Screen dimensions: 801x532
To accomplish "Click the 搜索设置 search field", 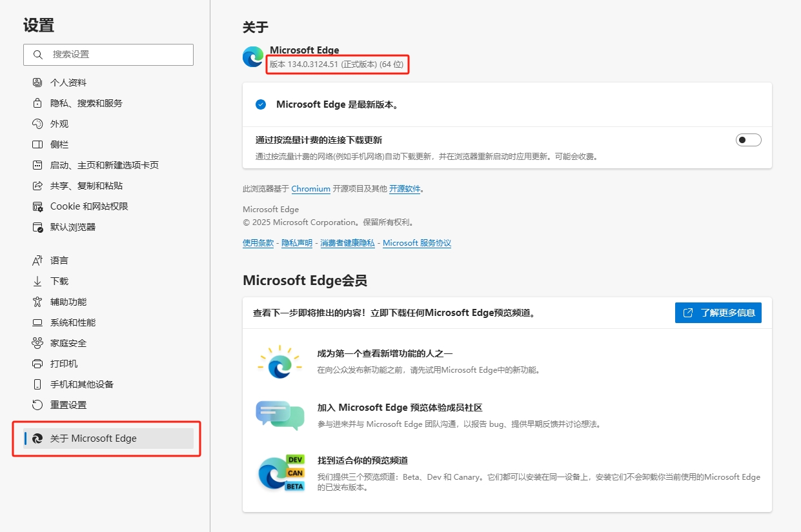I will pyautogui.click(x=108, y=55).
